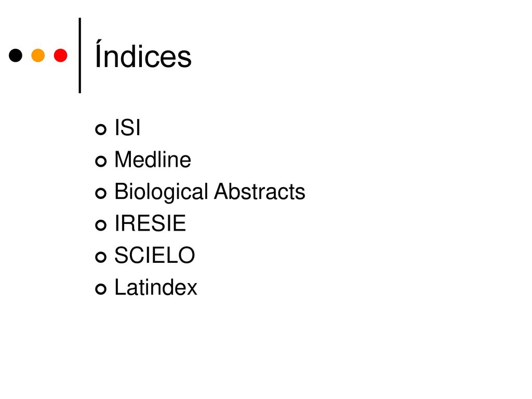This screenshot has width=532, height=399.
Task: Click the bullet beside Biological Abstracts
Action: point(101,193)
